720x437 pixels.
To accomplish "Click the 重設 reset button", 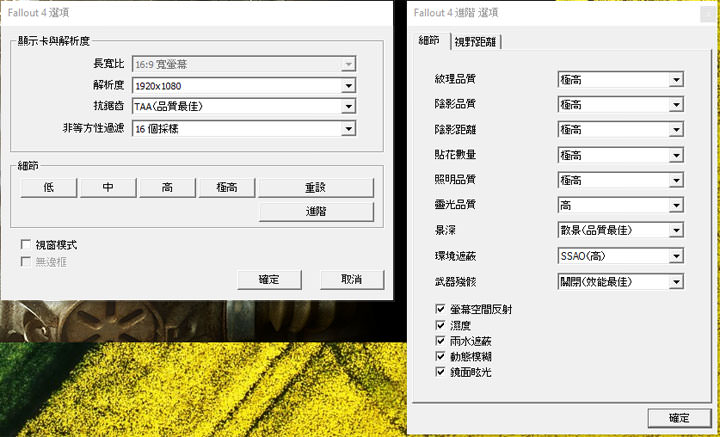I will pos(316,188).
